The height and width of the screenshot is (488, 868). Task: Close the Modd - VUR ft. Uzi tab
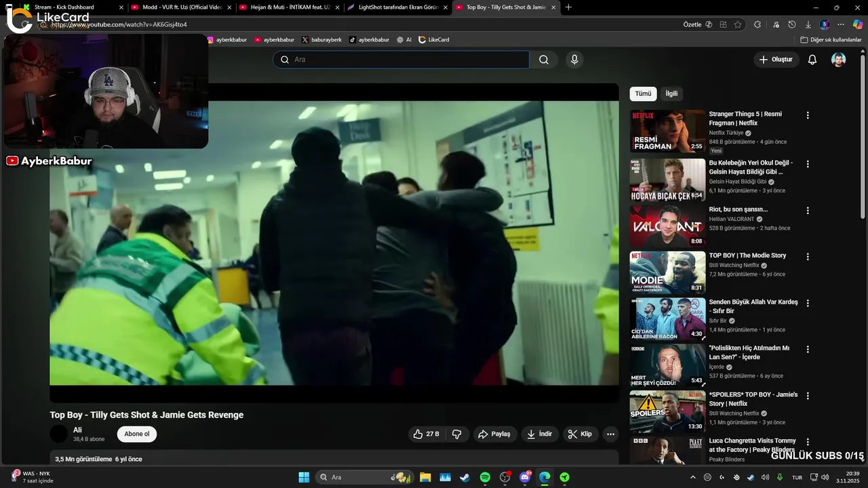pyautogui.click(x=229, y=7)
